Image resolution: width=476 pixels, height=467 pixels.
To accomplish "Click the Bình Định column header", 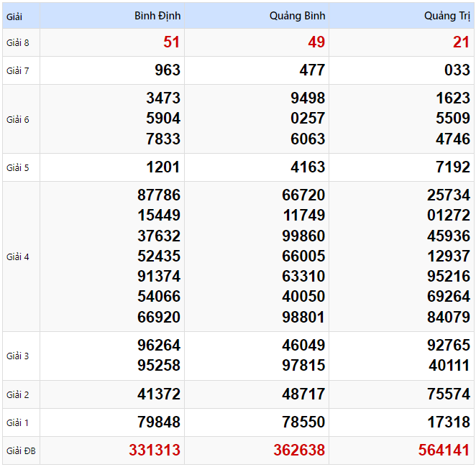I will click(x=157, y=16).
